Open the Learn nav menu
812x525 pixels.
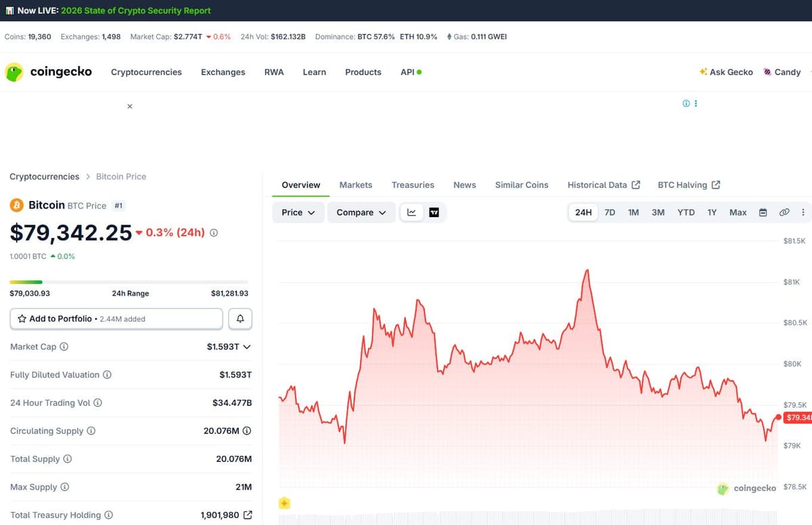[315, 72]
